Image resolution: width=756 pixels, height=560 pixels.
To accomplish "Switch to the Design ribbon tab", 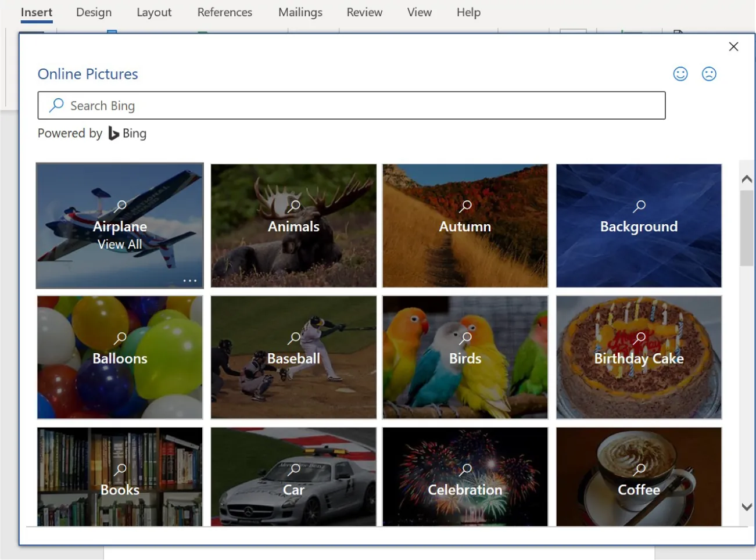I will pyautogui.click(x=94, y=12).
